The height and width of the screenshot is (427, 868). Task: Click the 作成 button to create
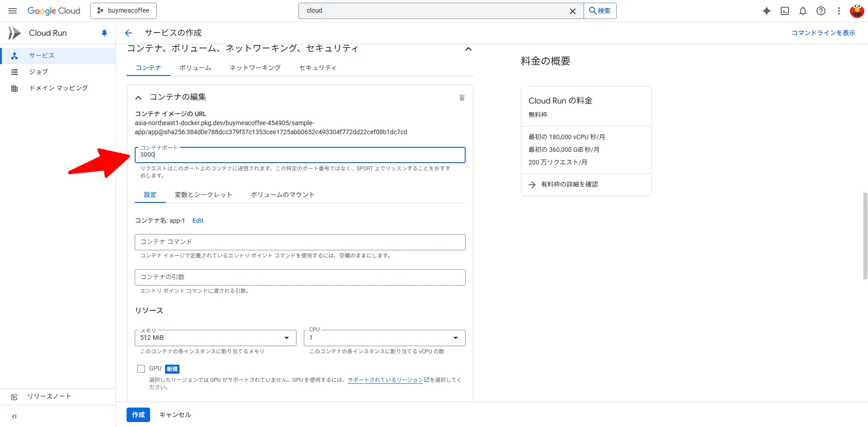(x=138, y=414)
